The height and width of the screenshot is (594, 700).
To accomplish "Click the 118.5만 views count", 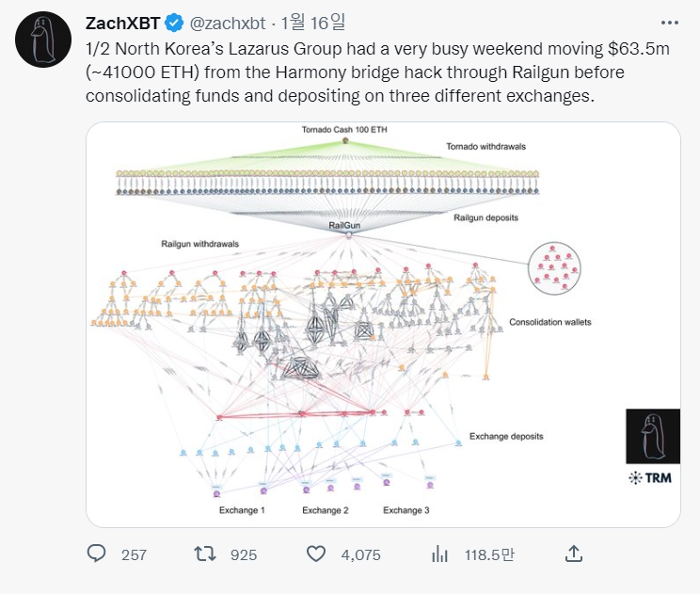I will [x=489, y=554].
